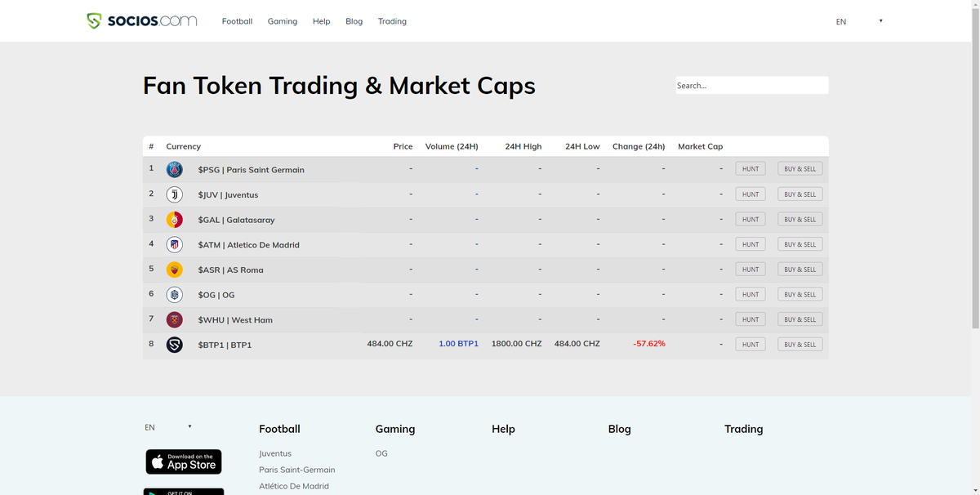
Task: Select the $ATM | Atletico De Madrid text
Action: tap(248, 245)
